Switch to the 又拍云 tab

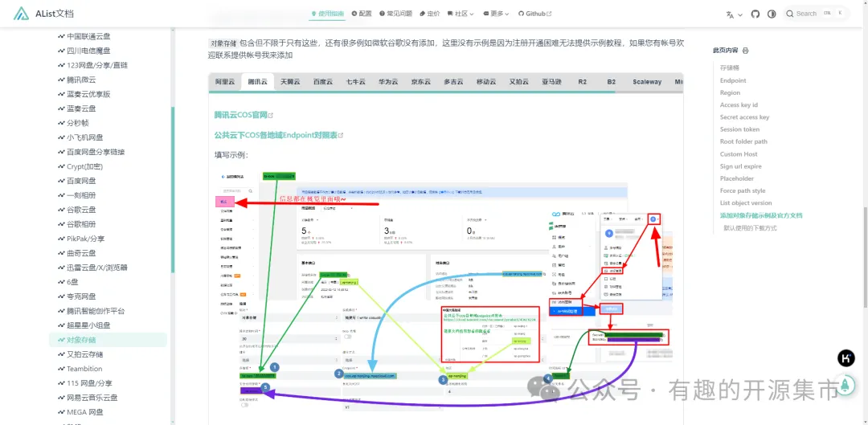518,82
